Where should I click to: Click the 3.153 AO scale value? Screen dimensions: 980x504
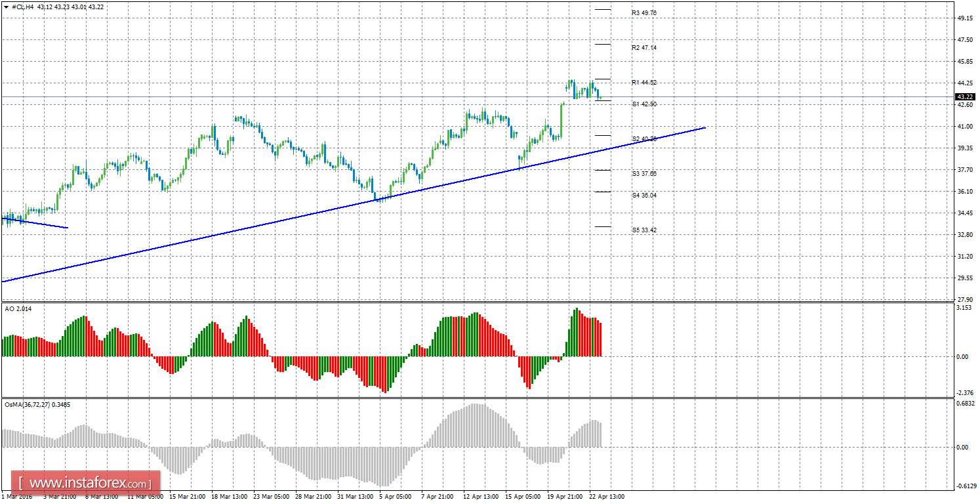(x=965, y=308)
